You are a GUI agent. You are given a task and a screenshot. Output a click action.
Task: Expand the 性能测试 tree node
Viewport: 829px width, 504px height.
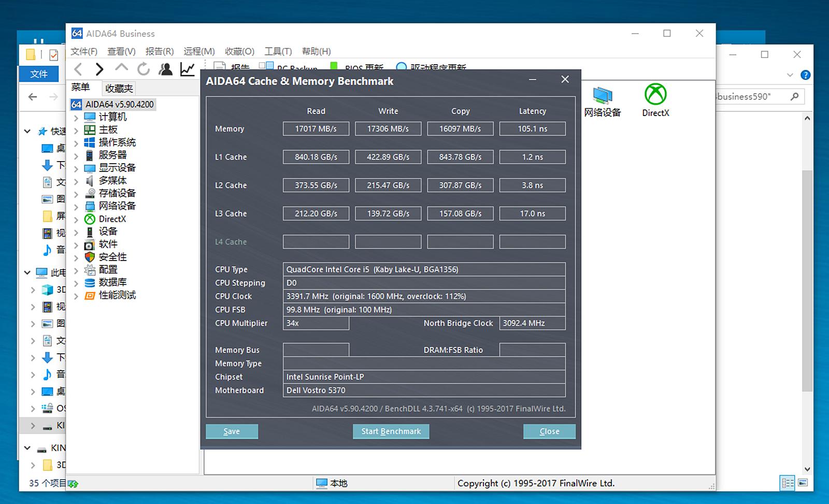pyautogui.click(x=76, y=296)
